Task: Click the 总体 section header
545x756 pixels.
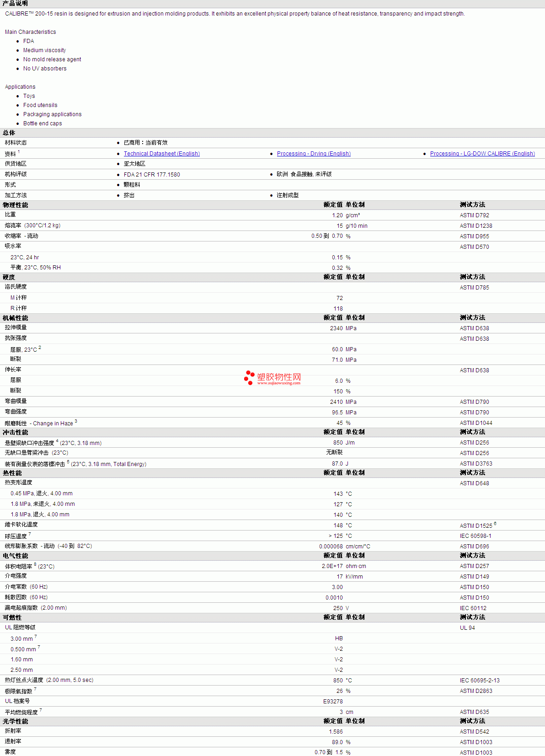Action: point(9,133)
